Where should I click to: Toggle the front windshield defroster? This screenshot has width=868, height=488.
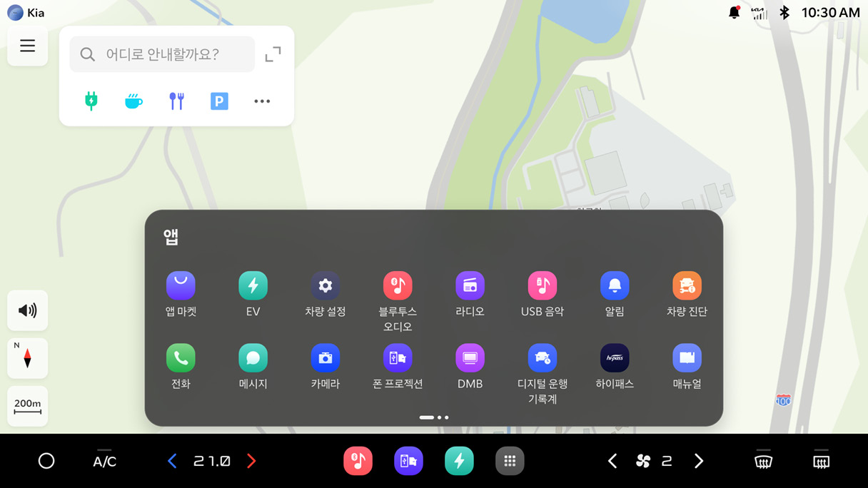[x=763, y=461]
